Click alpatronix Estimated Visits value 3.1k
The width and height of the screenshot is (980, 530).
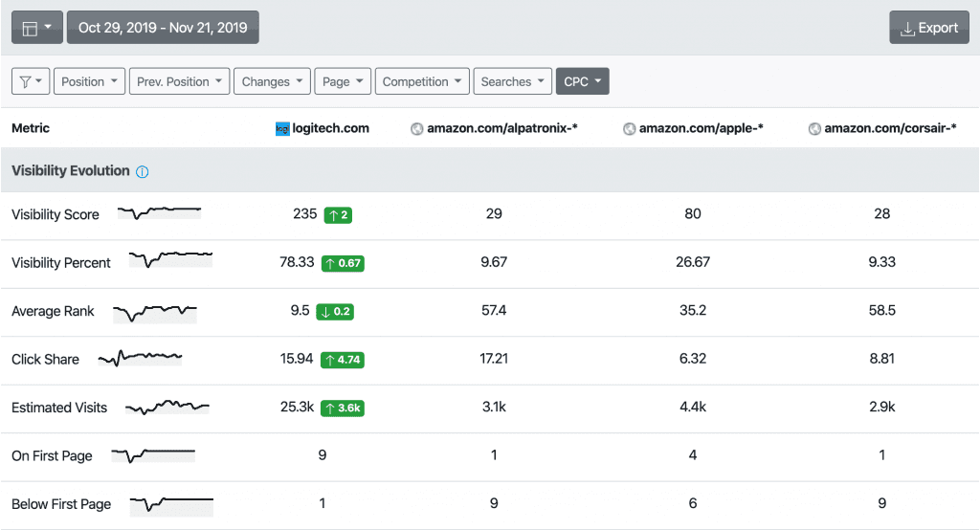point(494,407)
